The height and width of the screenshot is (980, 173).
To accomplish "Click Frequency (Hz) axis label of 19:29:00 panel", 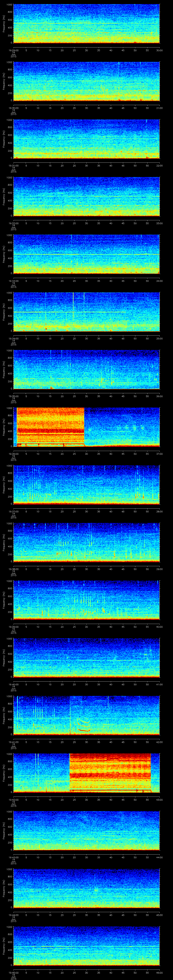I will [x=4, y=24].
